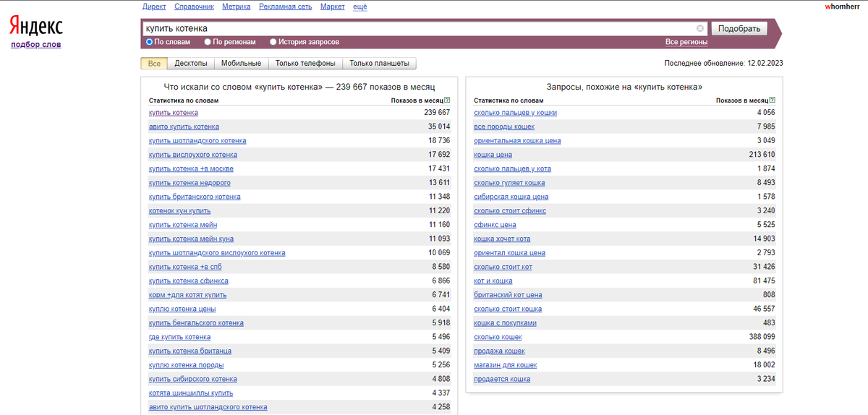Open help icon beside left 'Показов в месяц'
Screen dimensions: 868x415
(x=448, y=100)
